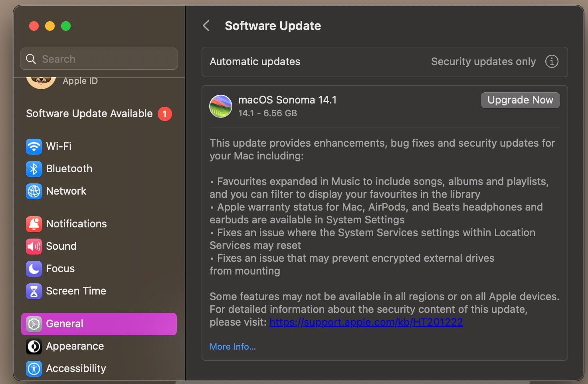Select the Notifications bell icon
Viewport: 588px width, 384px height.
click(34, 224)
